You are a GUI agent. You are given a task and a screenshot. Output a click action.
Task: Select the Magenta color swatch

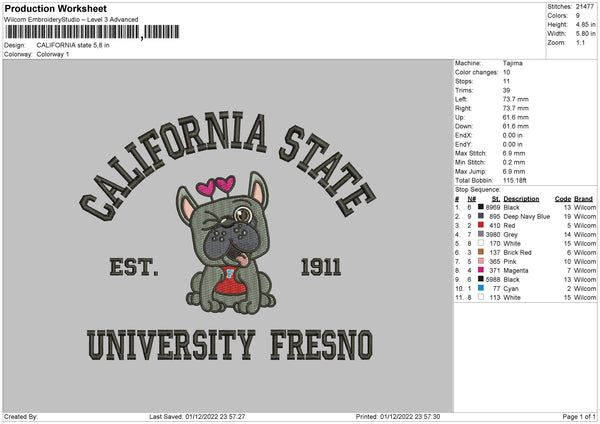coord(481,270)
